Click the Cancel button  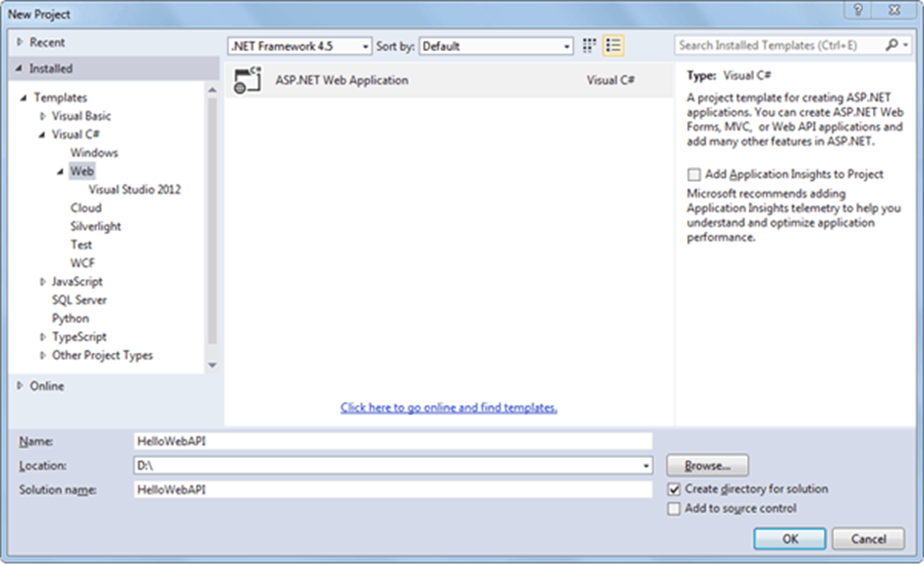click(x=869, y=539)
